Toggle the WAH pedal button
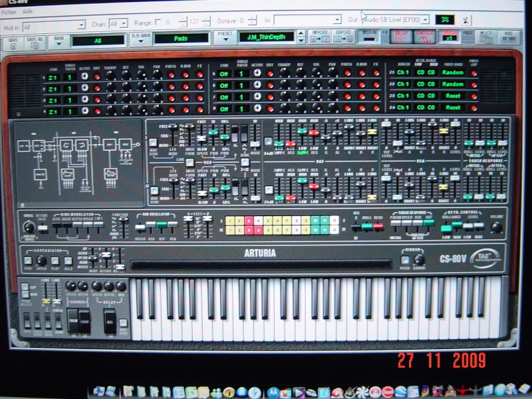 tap(25, 294)
